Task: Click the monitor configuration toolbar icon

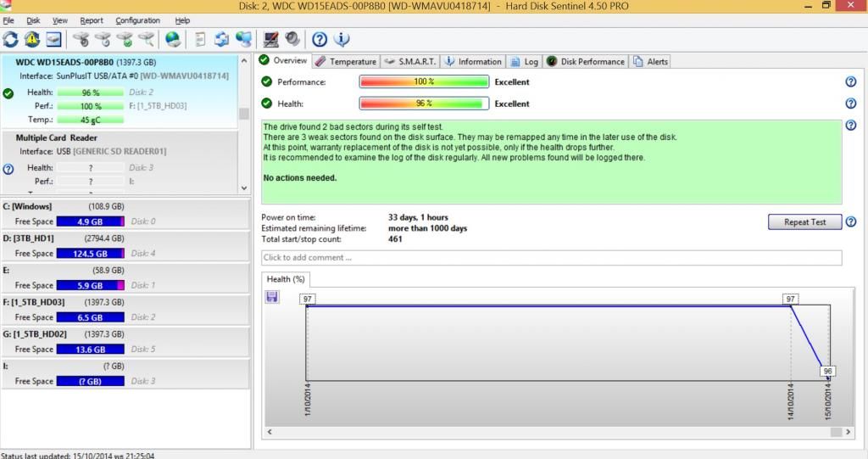Action: coord(270,39)
